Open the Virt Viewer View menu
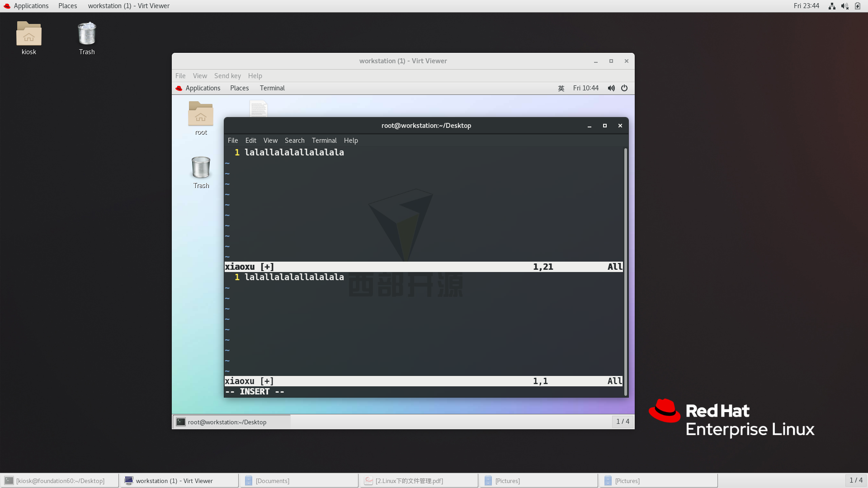 pos(200,76)
